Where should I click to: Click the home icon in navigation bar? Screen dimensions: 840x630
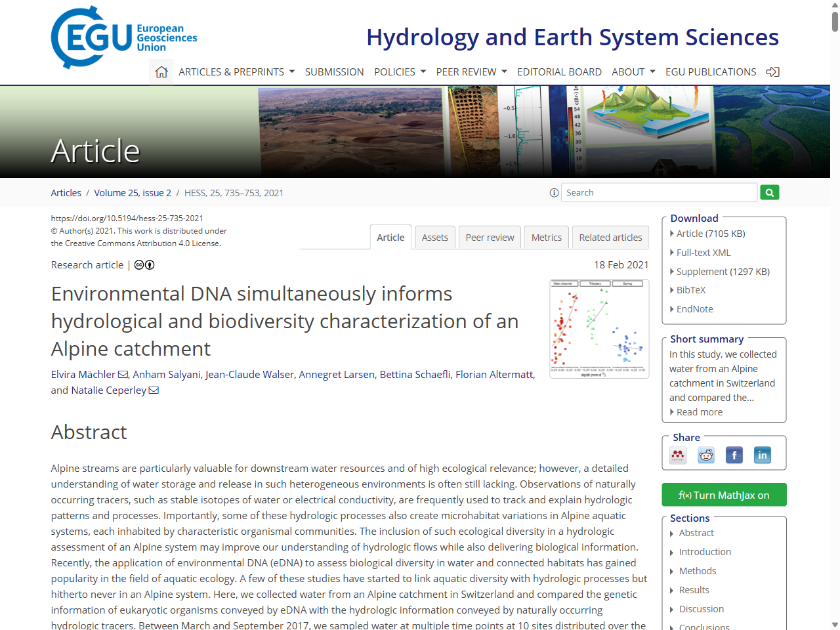click(x=161, y=72)
